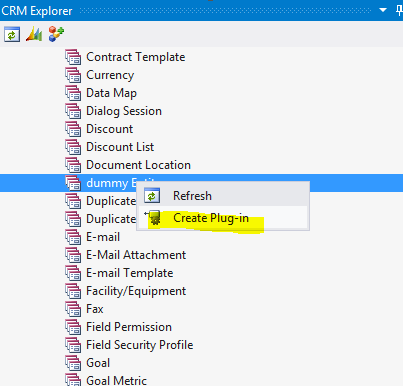Click the entity icon beside Contract Template
Image resolution: width=403 pixels, height=386 pixels.
[x=73, y=57]
